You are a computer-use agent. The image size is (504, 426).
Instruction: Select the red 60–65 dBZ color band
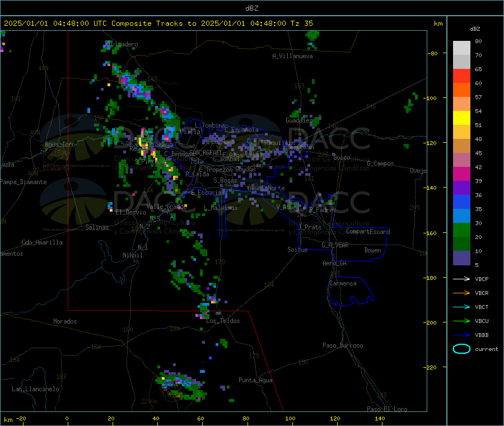point(461,76)
